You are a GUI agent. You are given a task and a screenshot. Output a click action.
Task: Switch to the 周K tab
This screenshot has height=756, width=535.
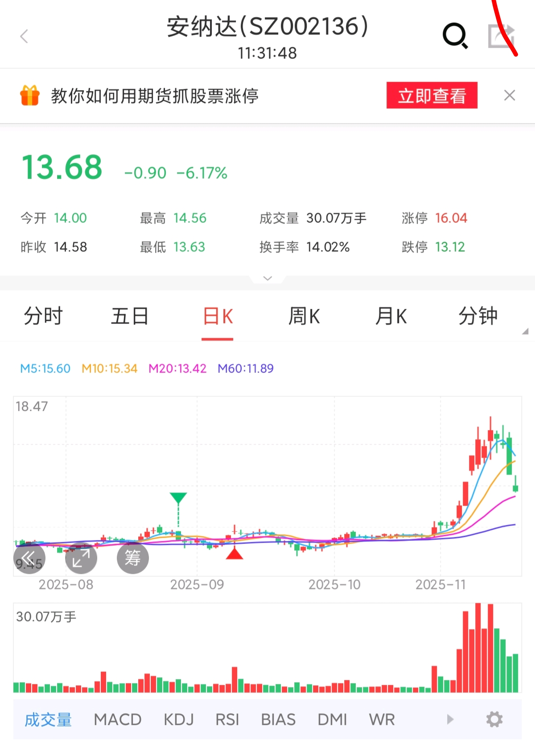[304, 316]
